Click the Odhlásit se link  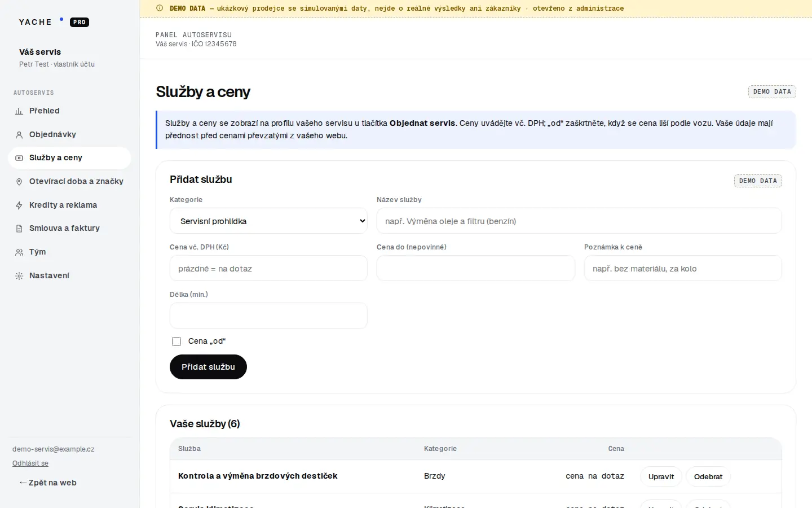click(x=30, y=463)
